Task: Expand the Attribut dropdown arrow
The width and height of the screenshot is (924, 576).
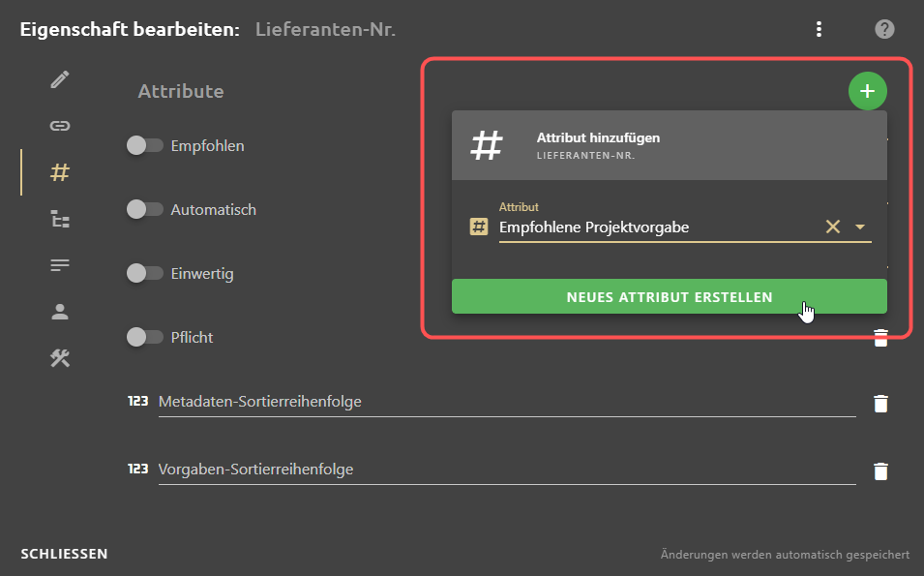Action: (860, 227)
